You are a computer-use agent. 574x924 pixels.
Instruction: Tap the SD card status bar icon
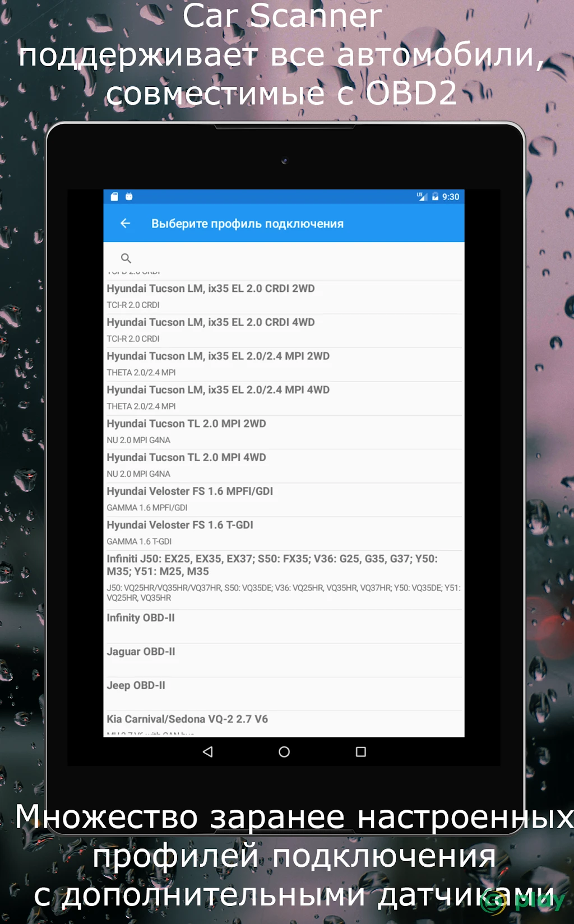coord(114,197)
